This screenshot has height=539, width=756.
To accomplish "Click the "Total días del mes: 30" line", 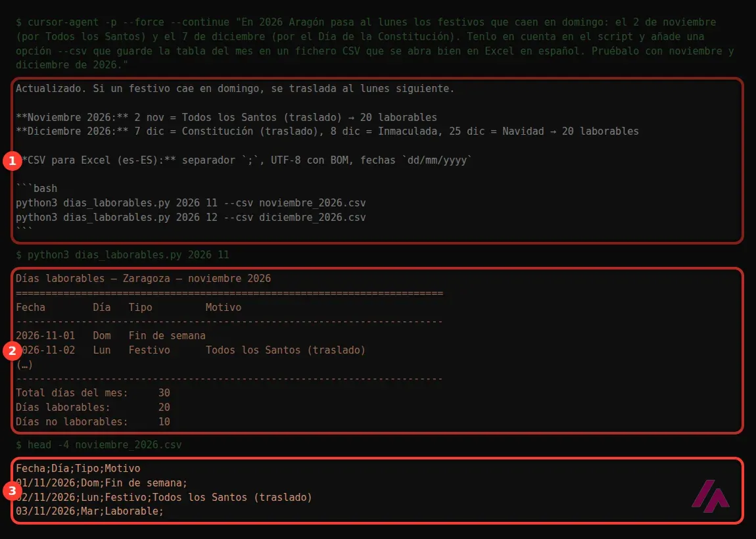I will [x=93, y=393].
